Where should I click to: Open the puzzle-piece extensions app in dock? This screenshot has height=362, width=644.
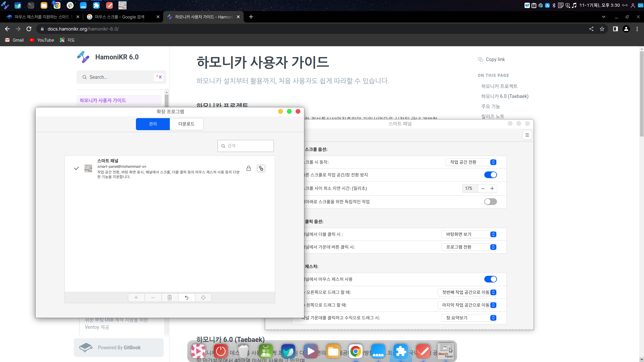(x=401, y=351)
